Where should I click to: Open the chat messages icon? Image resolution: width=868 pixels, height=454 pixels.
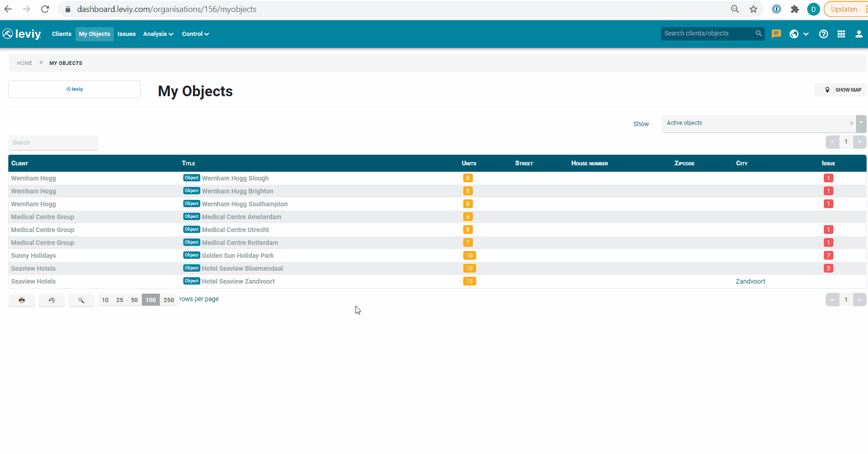click(776, 34)
